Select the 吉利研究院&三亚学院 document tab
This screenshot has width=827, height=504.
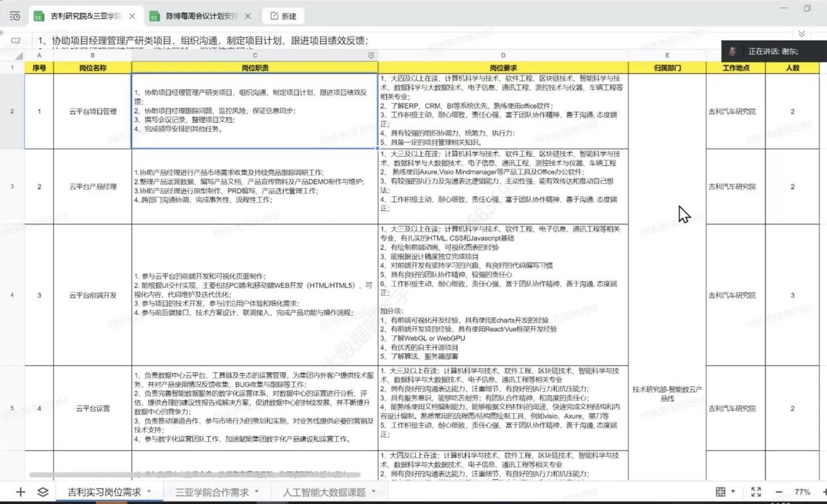(85, 16)
